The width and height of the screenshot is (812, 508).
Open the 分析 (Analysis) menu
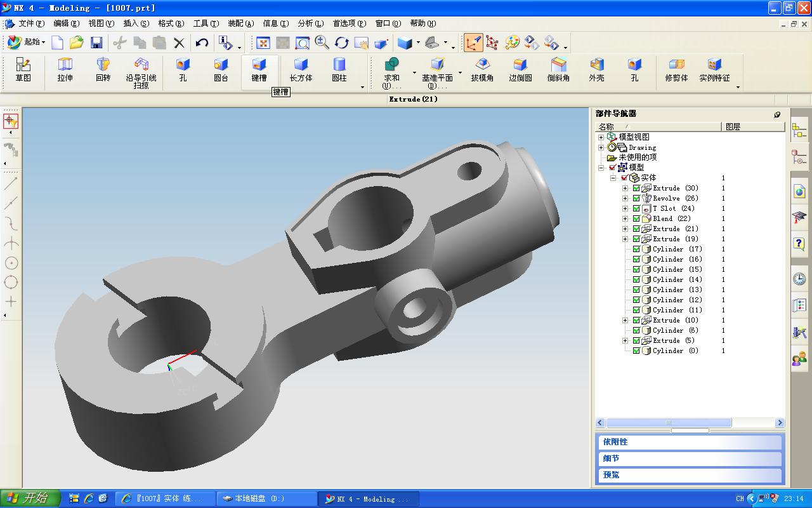(x=310, y=23)
